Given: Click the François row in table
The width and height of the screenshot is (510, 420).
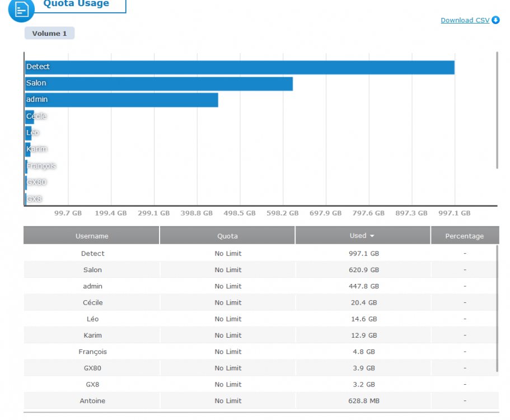Looking at the screenshot, I should (260, 352).
